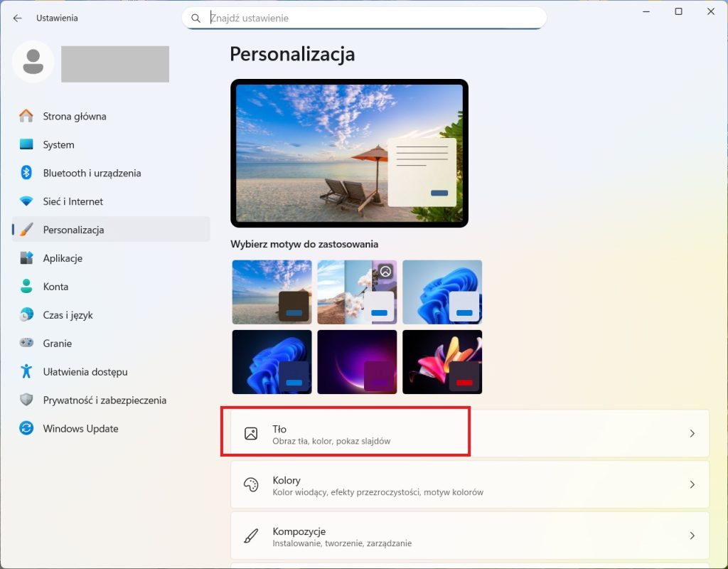Click the Bluetooth i urządzenia icon
The width and height of the screenshot is (728, 569).
coord(26,173)
